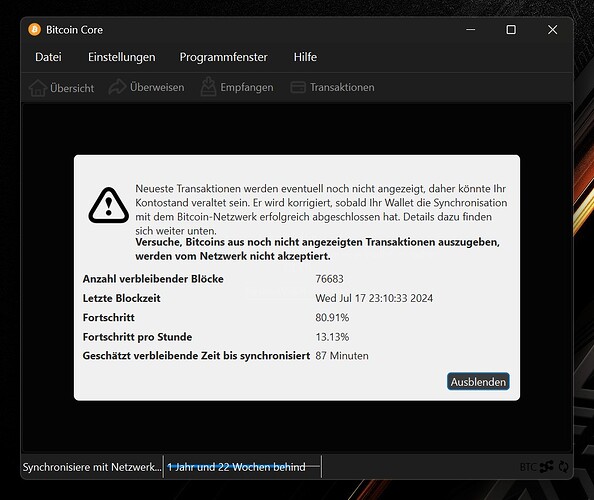Screen dimensions: 594x500
Task: Open the Transaktionen list icon
Action: pyautogui.click(x=298, y=88)
